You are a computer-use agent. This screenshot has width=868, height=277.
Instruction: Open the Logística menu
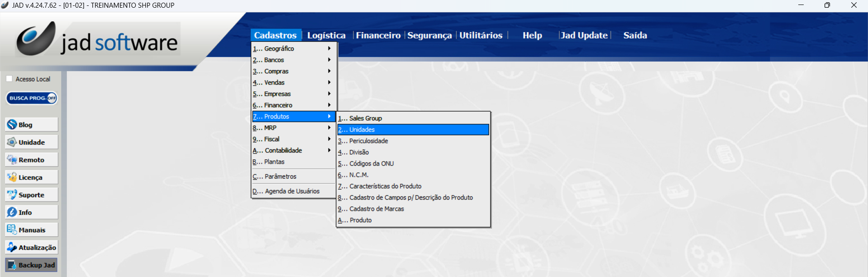[326, 35]
